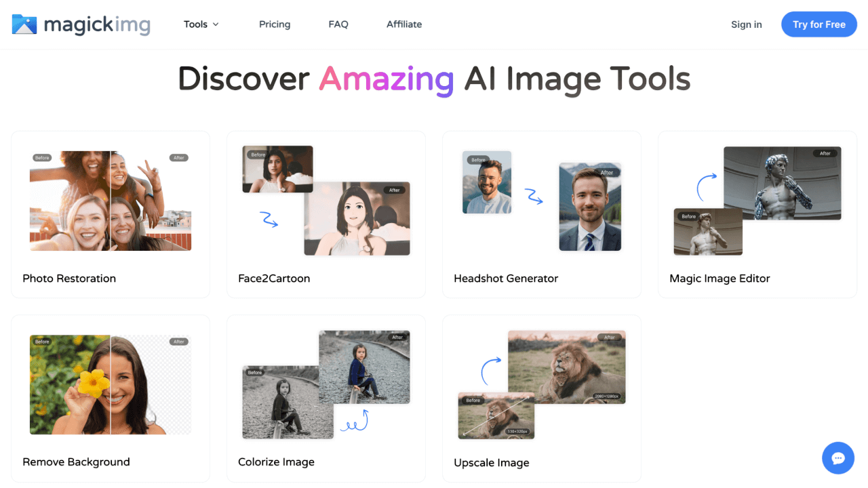Click the Sign in link

(746, 24)
